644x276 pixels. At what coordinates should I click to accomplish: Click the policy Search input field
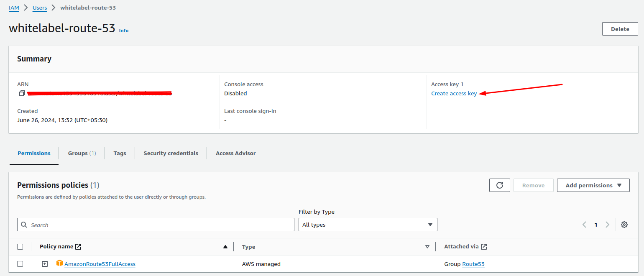(x=159, y=225)
